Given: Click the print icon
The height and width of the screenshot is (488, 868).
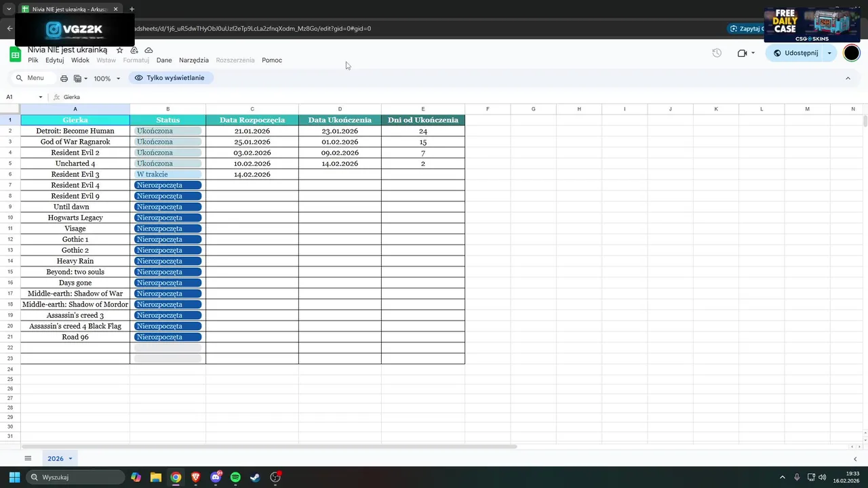Looking at the screenshot, I should [64, 79].
